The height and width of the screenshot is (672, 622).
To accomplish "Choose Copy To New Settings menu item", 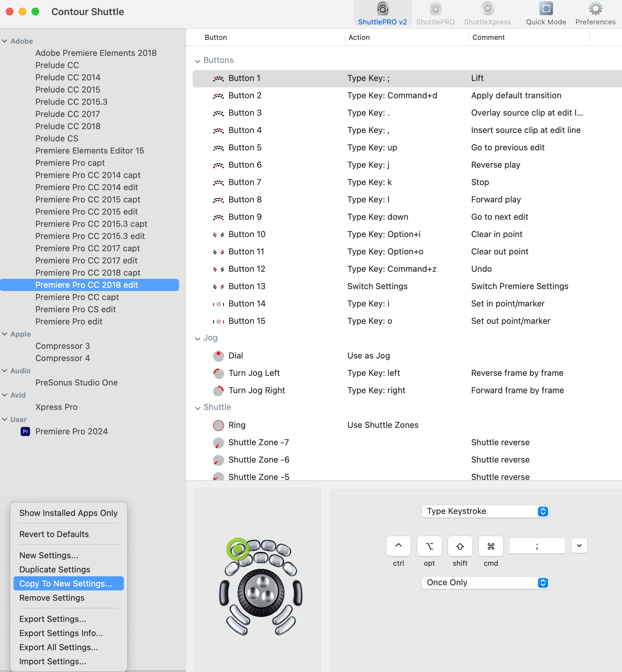I will (x=65, y=583).
